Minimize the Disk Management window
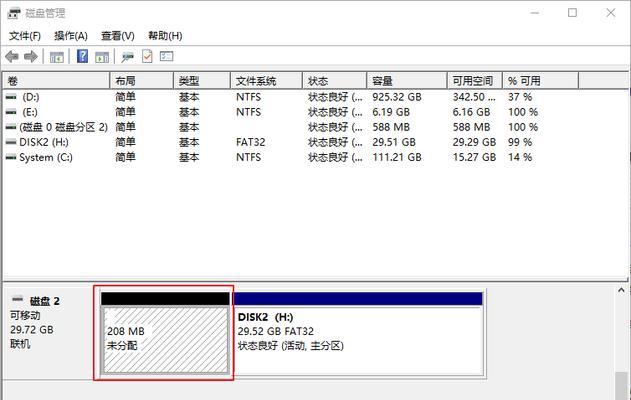 [534, 13]
